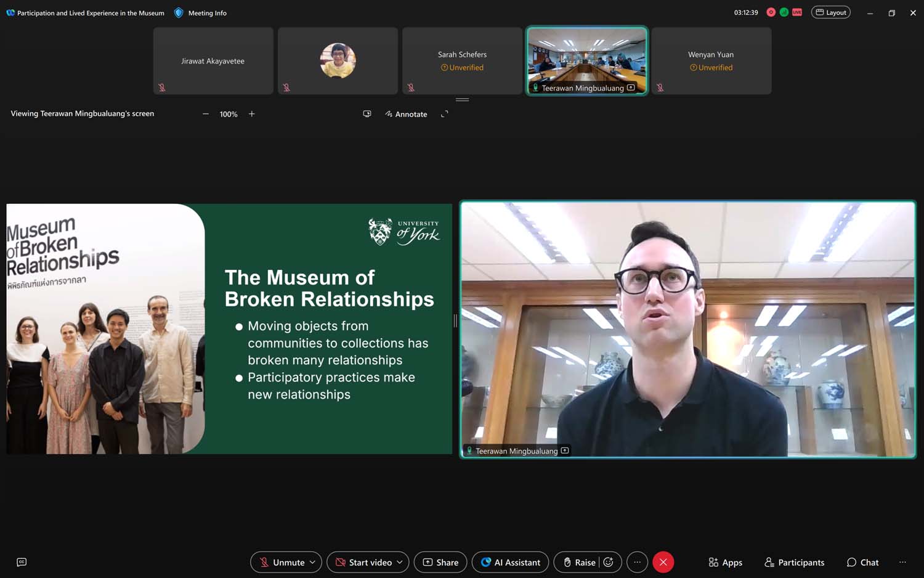Expand the video options arrow next to Start video
The image size is (924, 578).
click(400, 562)
